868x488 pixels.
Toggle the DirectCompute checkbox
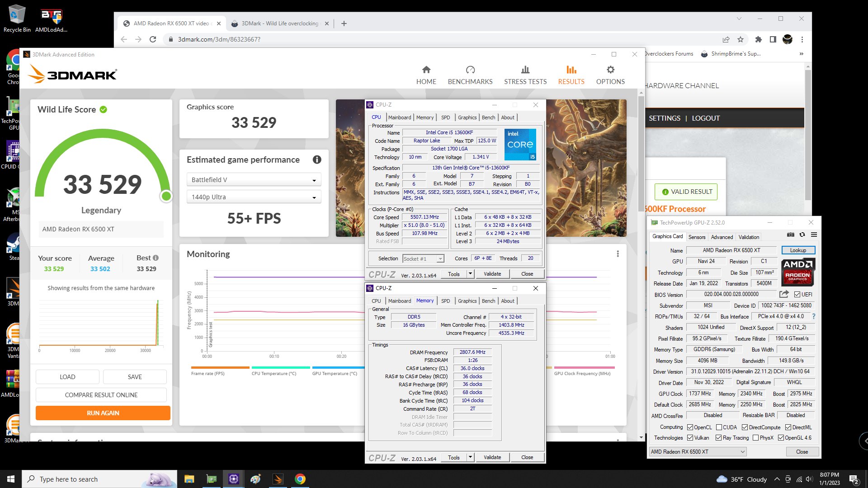point(745,427)
